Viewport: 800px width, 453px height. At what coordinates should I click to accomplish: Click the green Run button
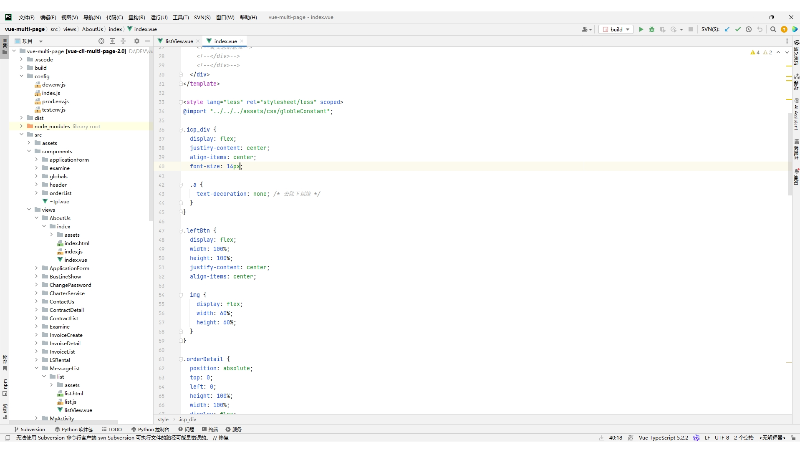(x=640, y=29)
